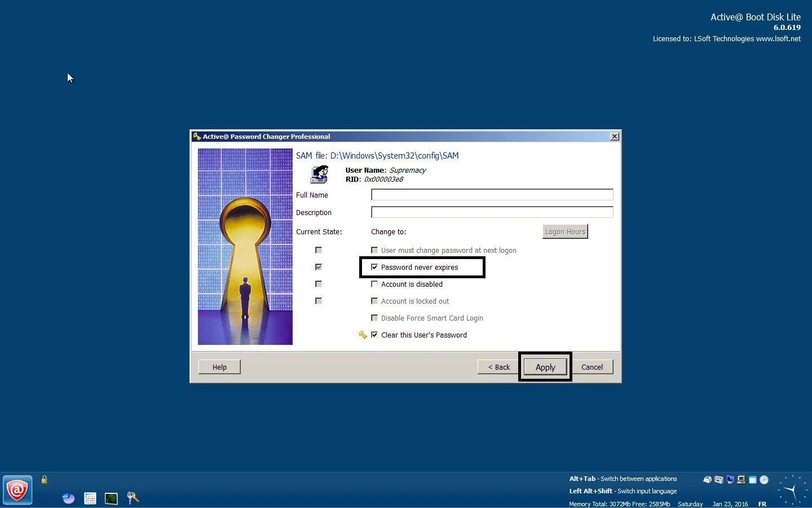Image resolution: width=812 pixels, height=508 pixels.
Task: Click the padlock icon in taskbar
Action: pyautogui.click(x=45, y=480)
